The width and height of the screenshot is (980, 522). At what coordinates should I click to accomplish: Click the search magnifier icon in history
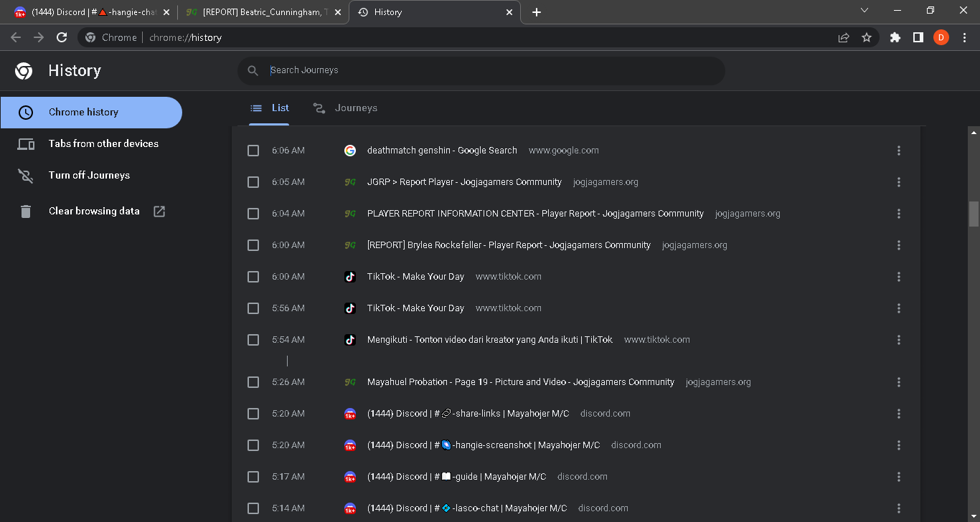pos(253,70)
